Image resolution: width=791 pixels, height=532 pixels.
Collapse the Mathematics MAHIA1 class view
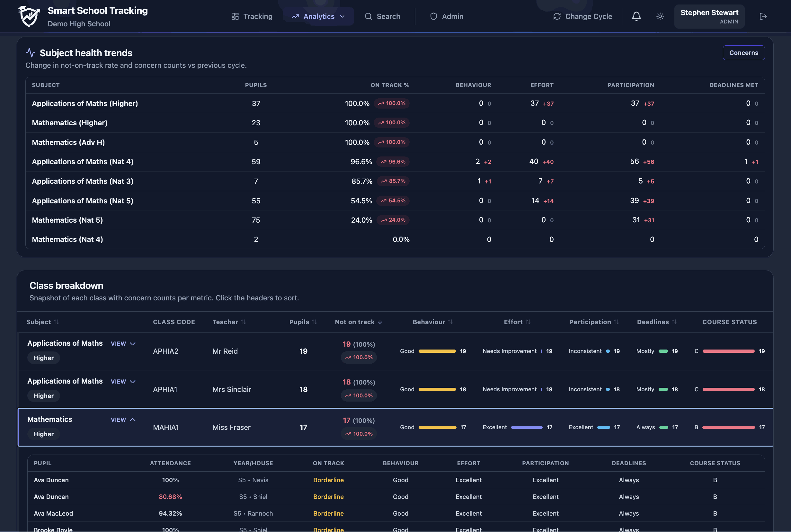123,420
